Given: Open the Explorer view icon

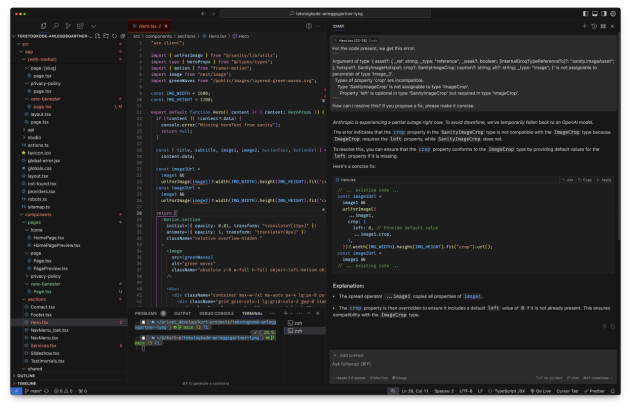Looking at the screenshot, I should point(43,26).
